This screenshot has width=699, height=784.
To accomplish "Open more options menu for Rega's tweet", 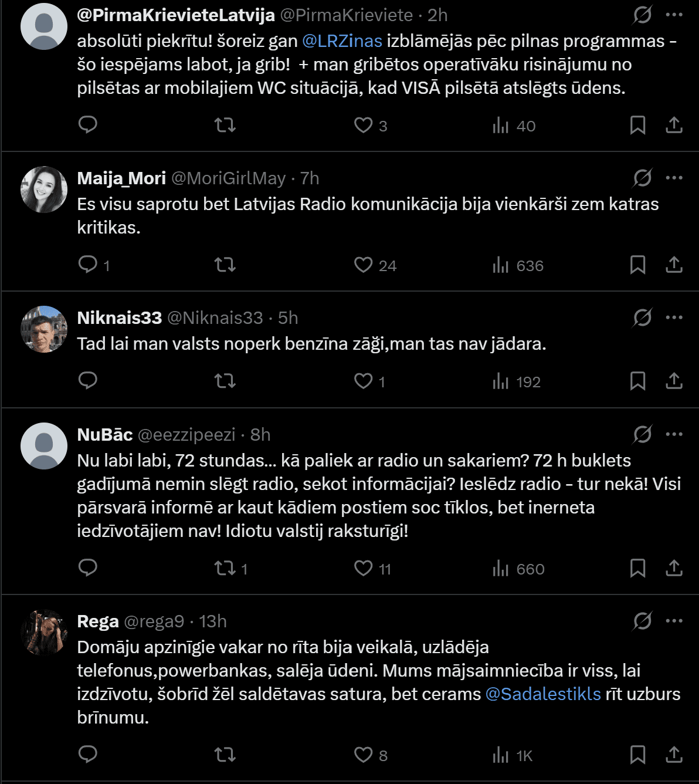I will coord(674,621).
